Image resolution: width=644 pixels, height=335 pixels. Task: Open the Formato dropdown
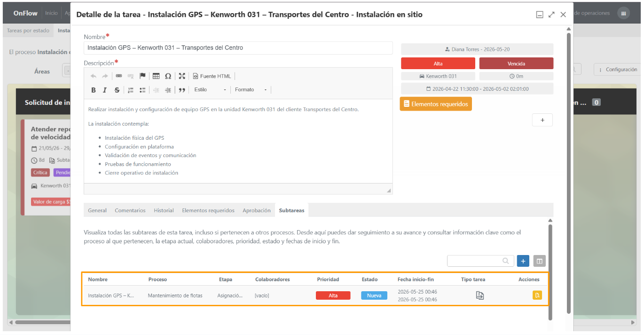coord(251,90)
